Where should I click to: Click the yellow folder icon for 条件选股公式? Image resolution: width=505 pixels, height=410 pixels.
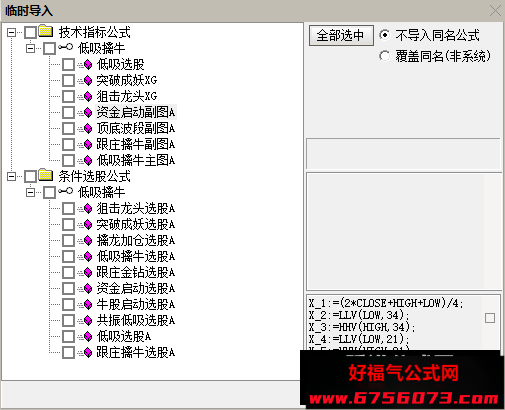(46, 175)
